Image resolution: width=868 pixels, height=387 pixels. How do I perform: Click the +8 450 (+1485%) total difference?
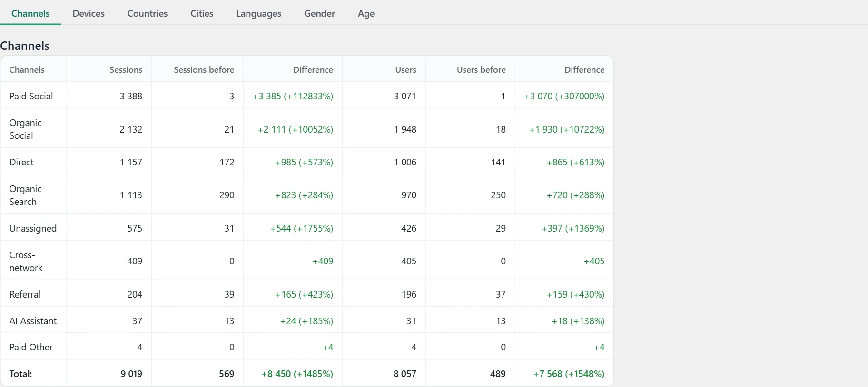(297, 374)
